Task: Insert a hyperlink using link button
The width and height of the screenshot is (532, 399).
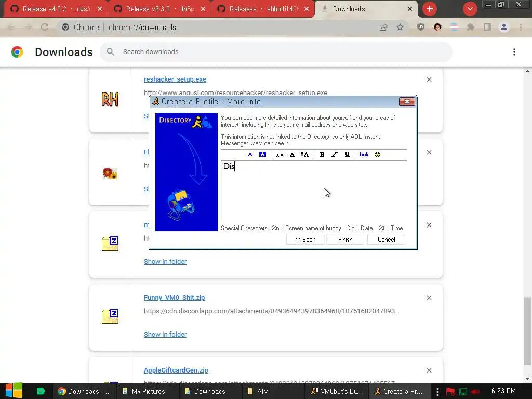Action: coord(364,154)
